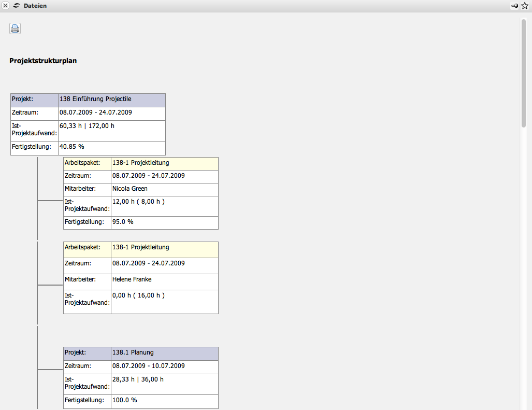Select the 60,33 h | 172,00 h cell
Screen dimensions: 532x410
[87, 125]
